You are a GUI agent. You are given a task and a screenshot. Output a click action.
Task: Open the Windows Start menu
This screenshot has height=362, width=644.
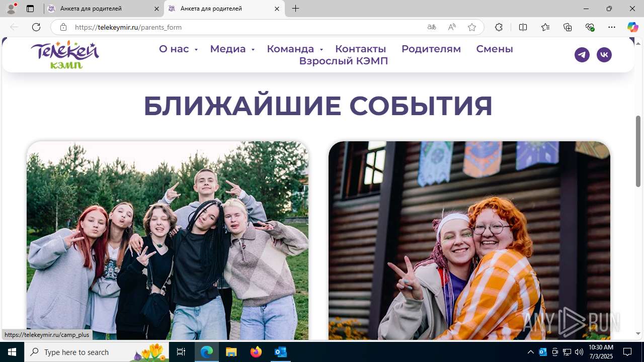coord(12,352)
